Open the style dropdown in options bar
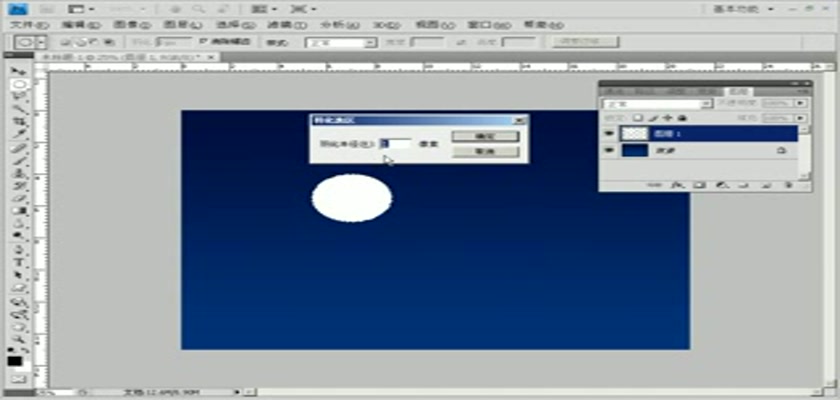The width and height of the screenshot is (840, 400). (x=341, y=43)
